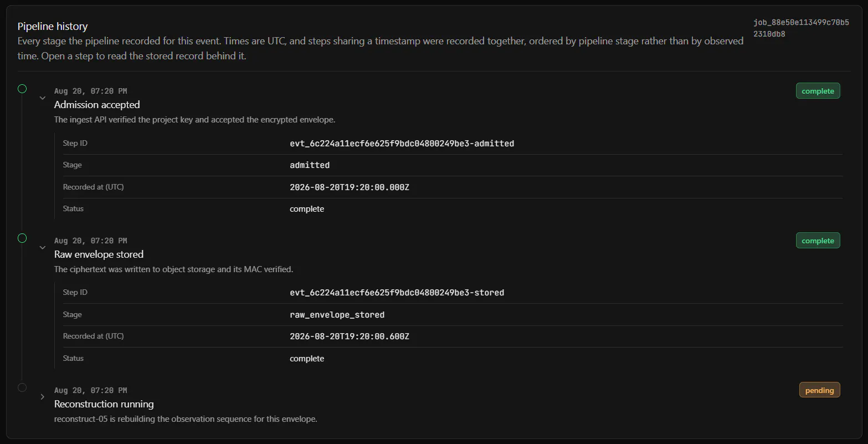This screenshot has width=868, height=444.
Task: Click Status value complete under Raw envelope stored
Action: [307, 359]
